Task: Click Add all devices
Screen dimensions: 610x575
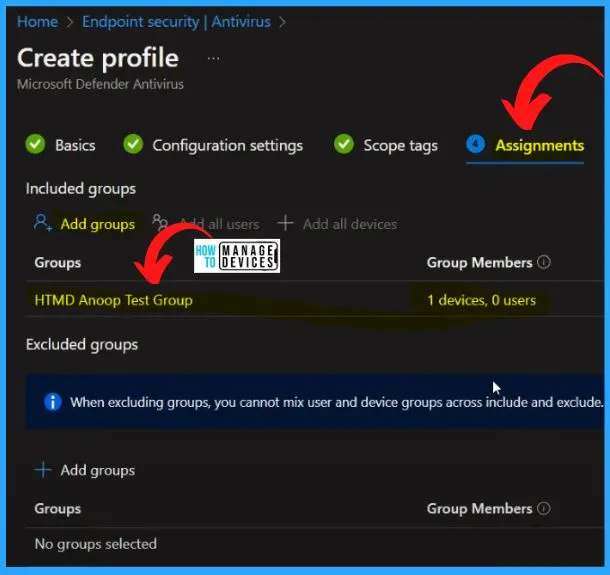Action: [350, 224]
